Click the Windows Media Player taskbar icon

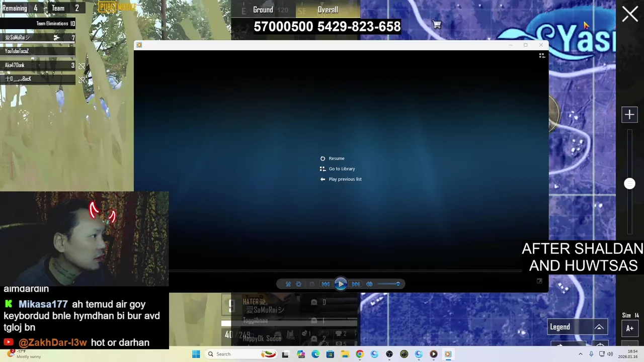[448, 354]
